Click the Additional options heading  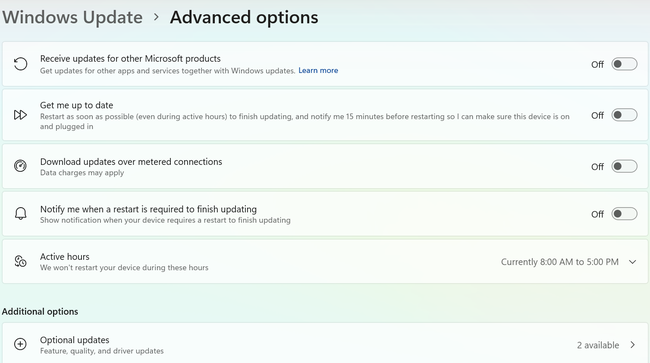pyautogui.click(x=40, y=312)
